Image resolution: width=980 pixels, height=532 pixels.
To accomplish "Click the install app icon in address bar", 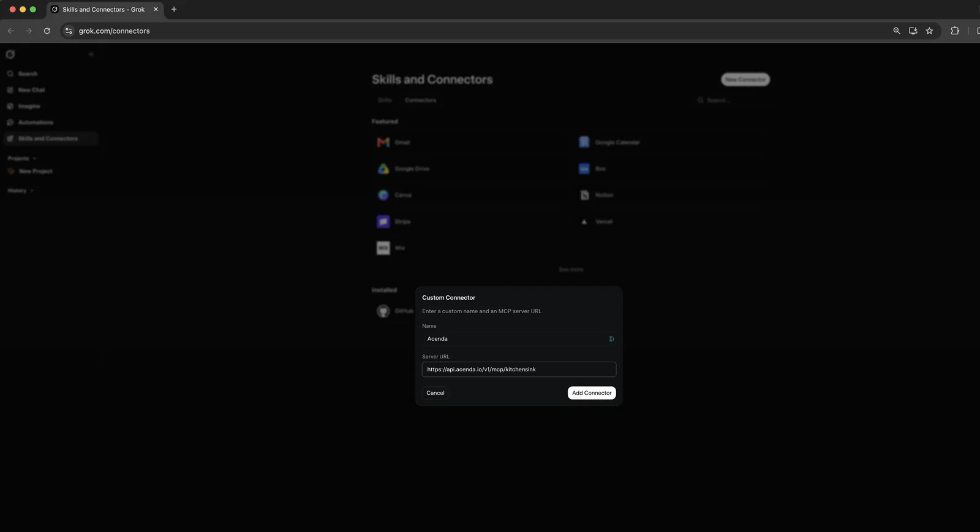I will point(913,31).
